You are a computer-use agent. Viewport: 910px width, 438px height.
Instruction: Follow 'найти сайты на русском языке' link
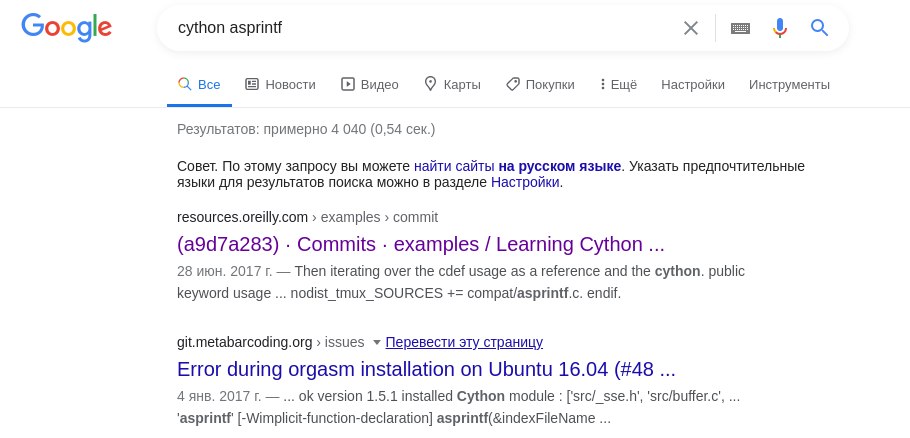518,166
